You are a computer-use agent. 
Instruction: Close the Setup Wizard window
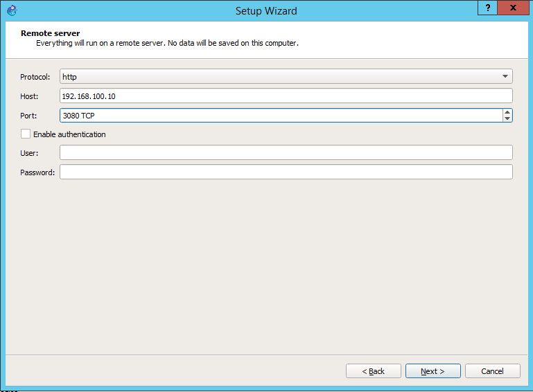click(513, 8)
